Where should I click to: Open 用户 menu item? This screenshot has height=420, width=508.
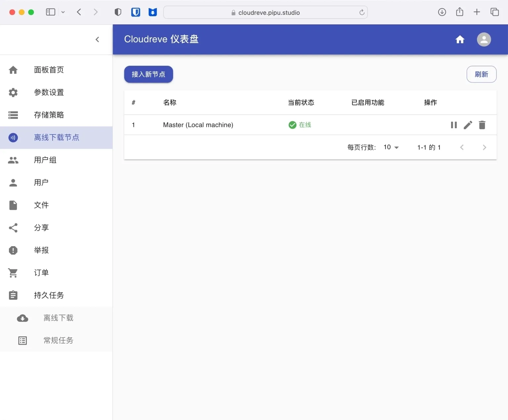click(x=56, y=183)
